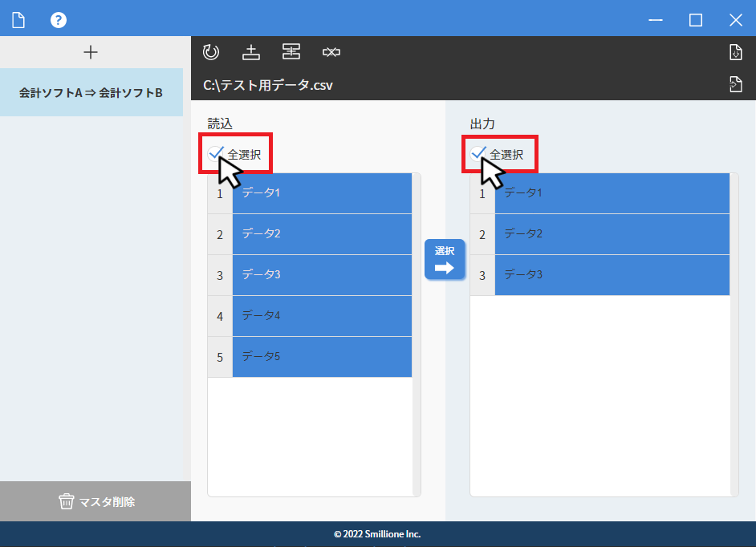
Task: Click the file download icon at top right
Action: coord(735,53)
